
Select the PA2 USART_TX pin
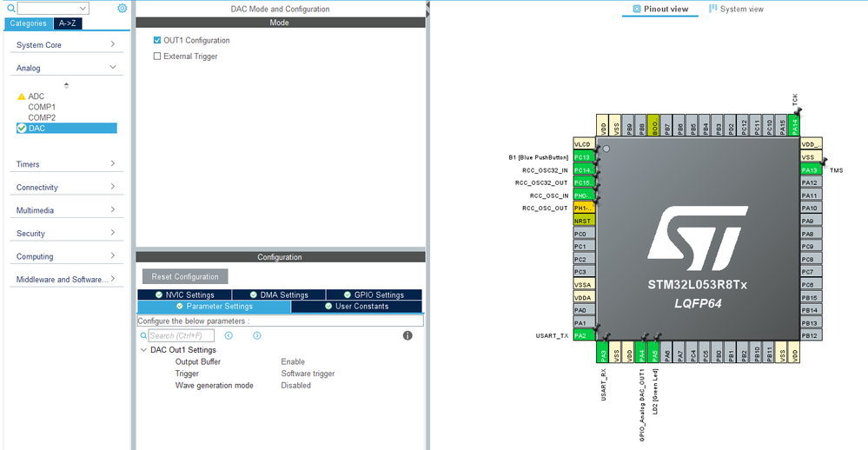[584, 335]
